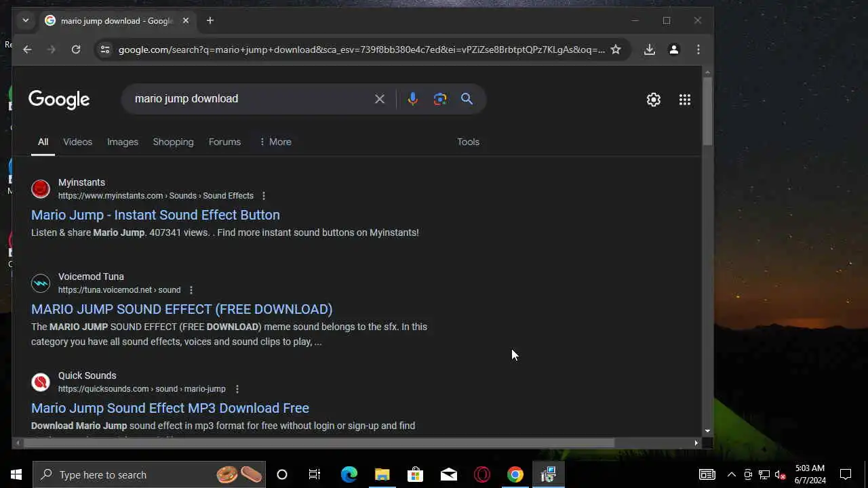Image resolution: width=868 pixels, height=488 pixels.
Task: Search by image with Google Lens icon
Action: click(440, 99)
